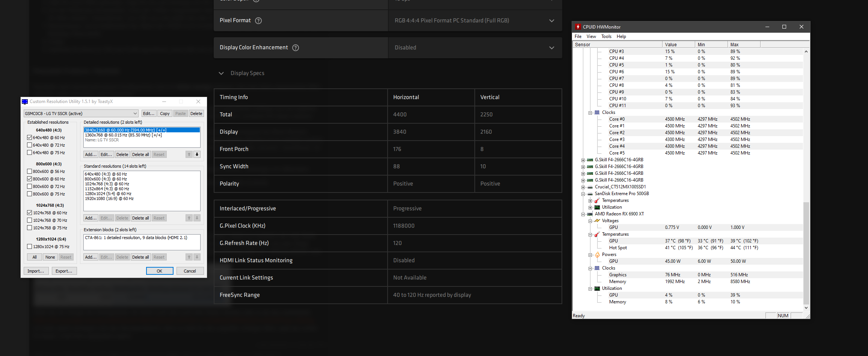The width and height of the screenshot is (868, 356).
Task: Collapse the Powers tree node
Action: 590,255
